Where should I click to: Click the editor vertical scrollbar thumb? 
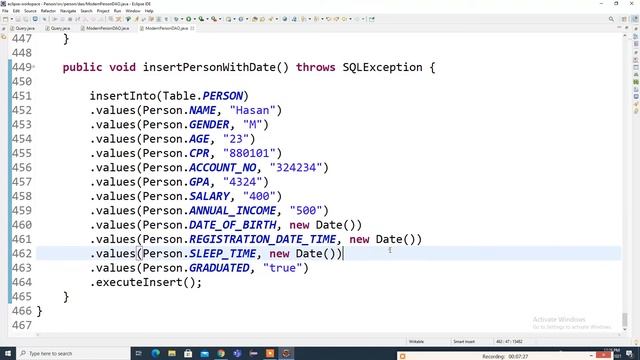click(x=624, y=319)
